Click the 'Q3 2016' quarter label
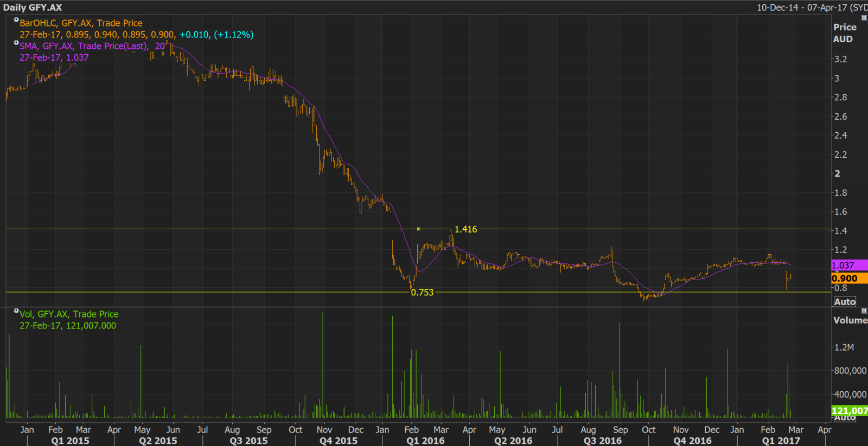This screenshot has width=868, height=446. (x=603, y=441)
